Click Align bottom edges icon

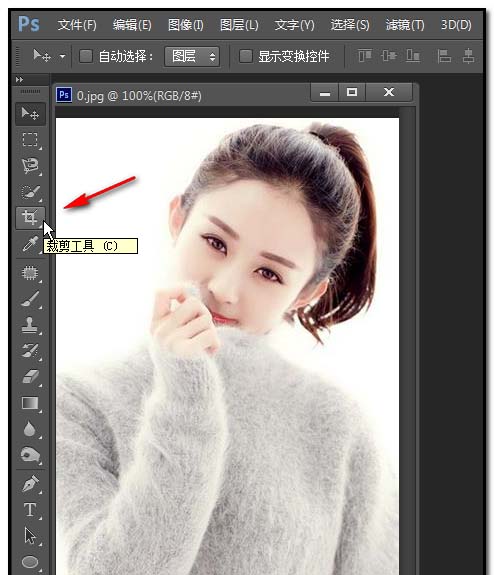413,56
